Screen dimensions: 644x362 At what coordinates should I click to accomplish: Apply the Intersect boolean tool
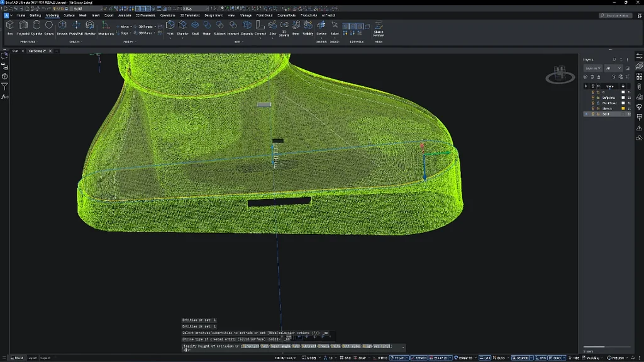[233, 28]
